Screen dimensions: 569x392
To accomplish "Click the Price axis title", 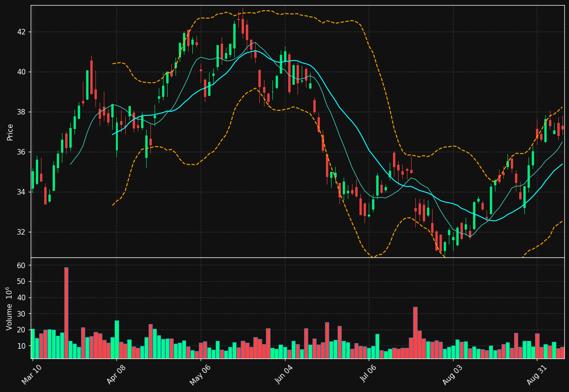I will pyautogui.click(x=10, y=132).
